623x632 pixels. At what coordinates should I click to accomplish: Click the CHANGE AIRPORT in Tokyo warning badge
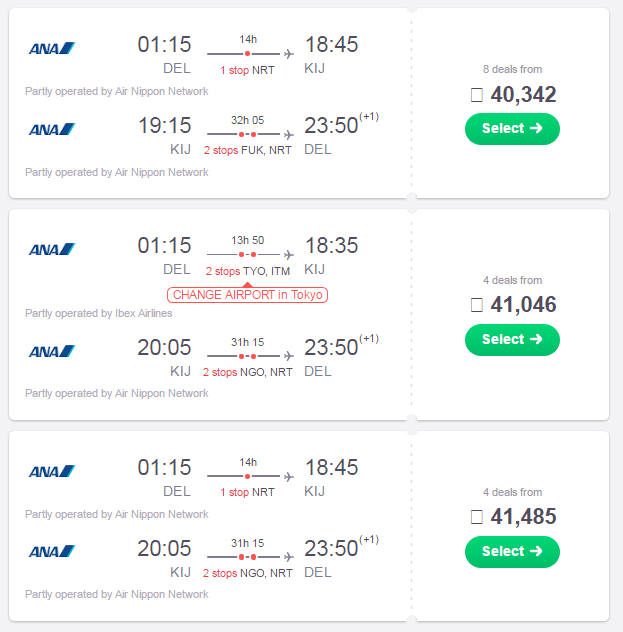click(247, 295)
